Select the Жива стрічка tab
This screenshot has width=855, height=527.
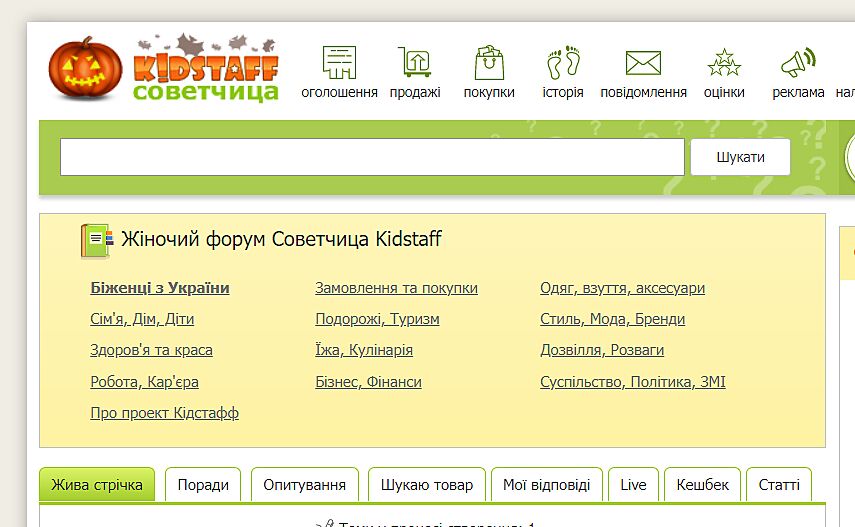tap(97, 485)
